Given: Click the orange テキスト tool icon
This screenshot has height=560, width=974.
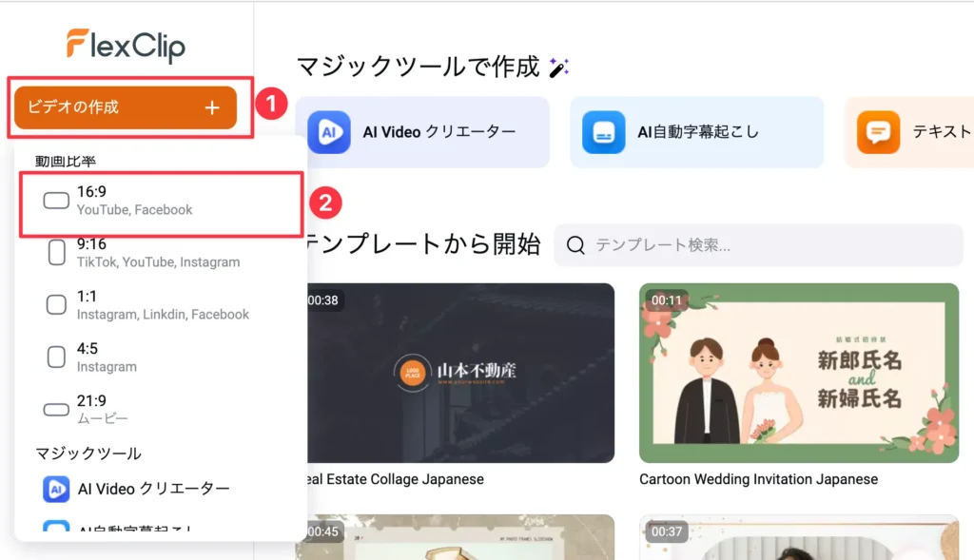Looking at the screenshot, I should 877,132.
